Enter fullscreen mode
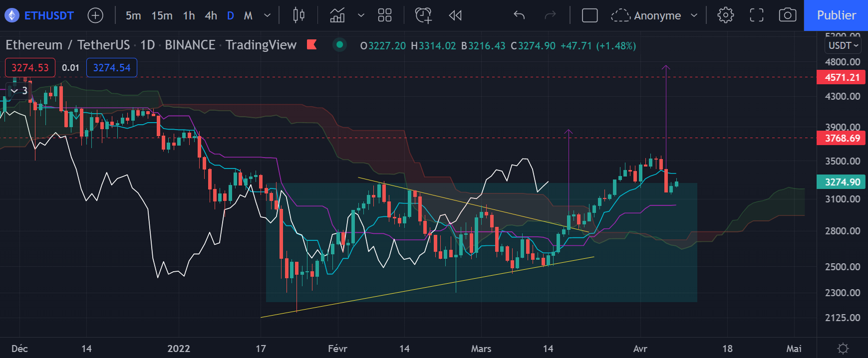The height and width of the screenshot is (358, 868). pyautogui.click(x=757, y=15)
